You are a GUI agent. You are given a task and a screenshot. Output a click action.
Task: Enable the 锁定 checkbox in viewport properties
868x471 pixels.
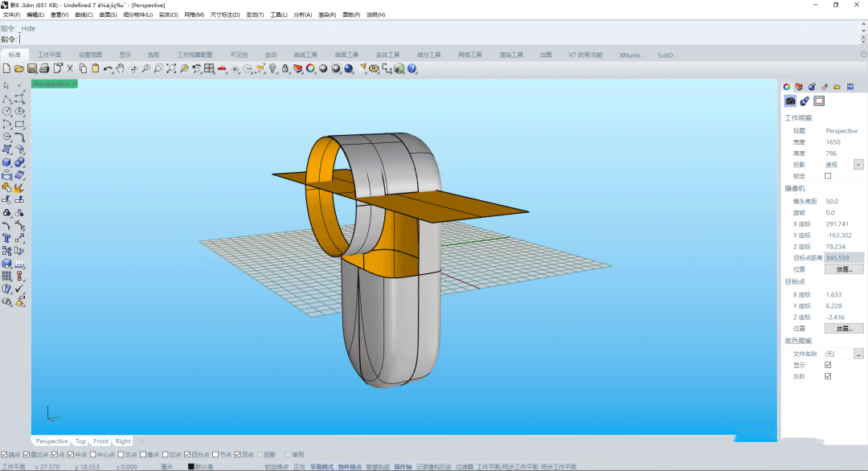(828, 176)
